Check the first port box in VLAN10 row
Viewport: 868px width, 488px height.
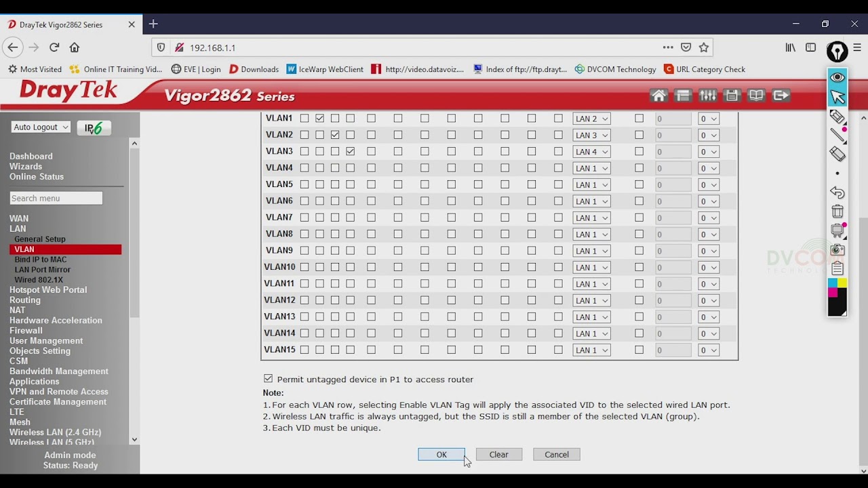click(x=304, y=267)
